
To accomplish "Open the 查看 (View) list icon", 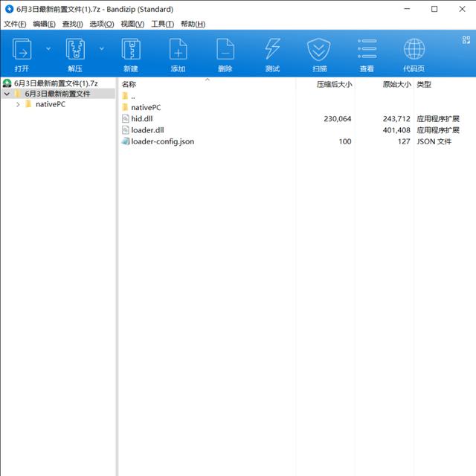I will 367,50.
